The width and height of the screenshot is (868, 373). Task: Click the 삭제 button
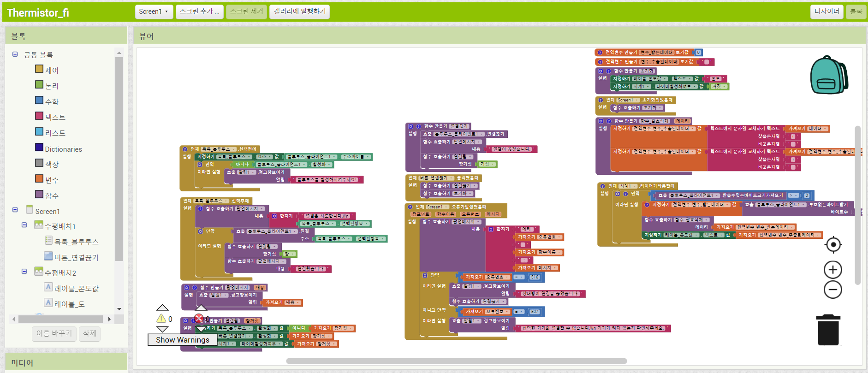[x=89, y=333]
